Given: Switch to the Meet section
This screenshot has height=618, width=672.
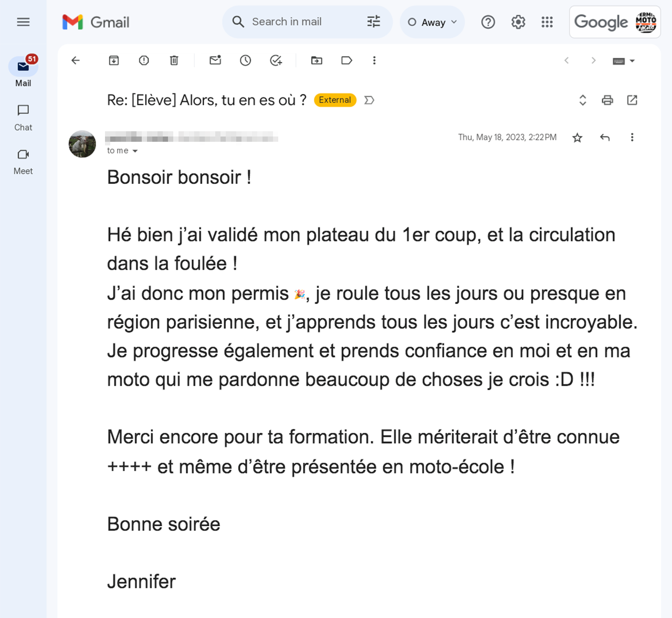Looking at the screenshot, I should pos(23,162).
